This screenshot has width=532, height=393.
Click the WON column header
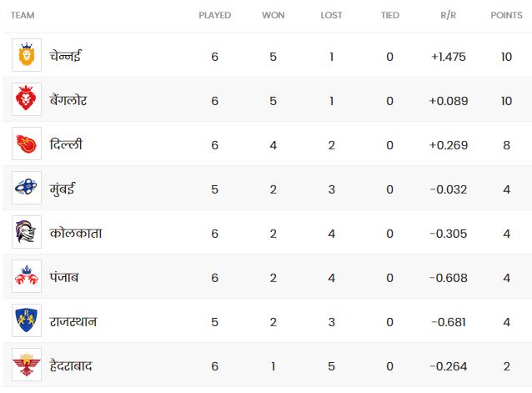tap(274, 16)
